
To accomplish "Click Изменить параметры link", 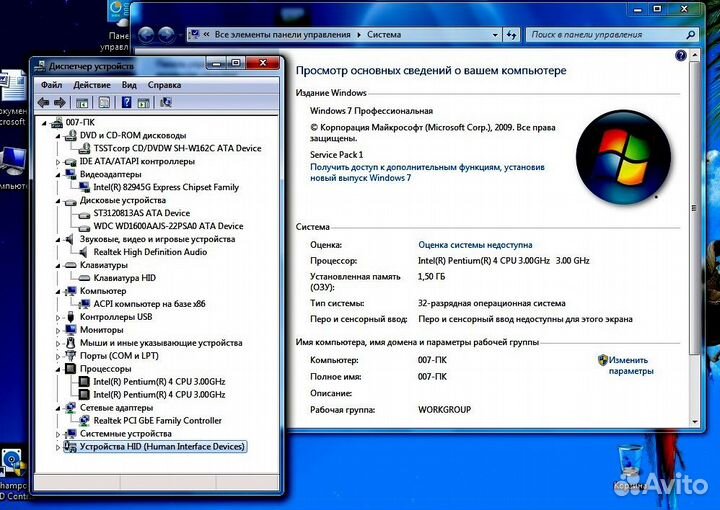I will [631, 365].
